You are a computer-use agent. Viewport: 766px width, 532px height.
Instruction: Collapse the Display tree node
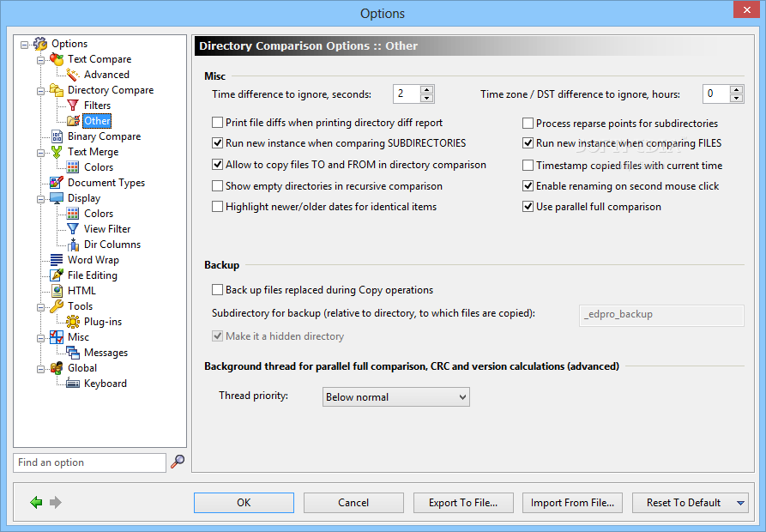pos(41,199)
